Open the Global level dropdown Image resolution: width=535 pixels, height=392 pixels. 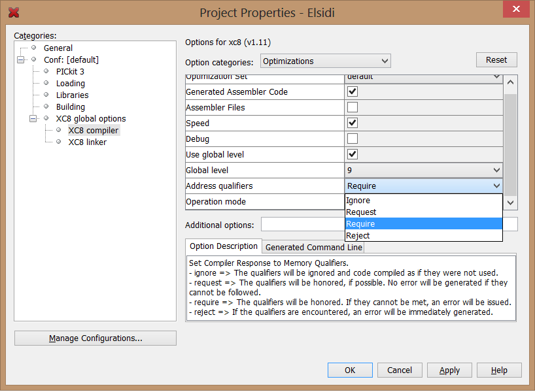tap(423, 171)
